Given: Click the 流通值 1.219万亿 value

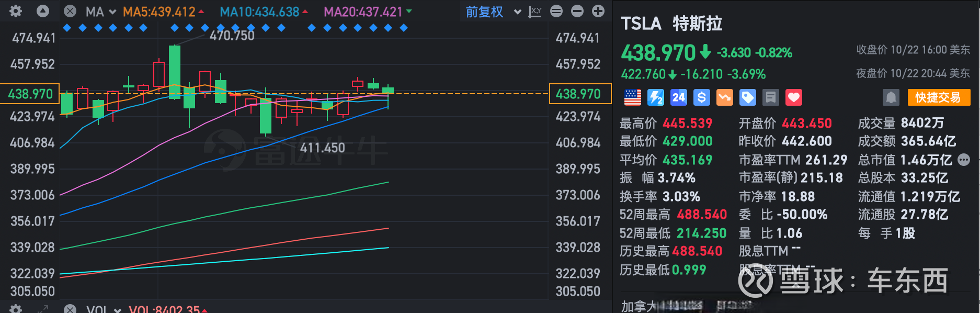Looking at the screenshot, I should tap(930, 197).
